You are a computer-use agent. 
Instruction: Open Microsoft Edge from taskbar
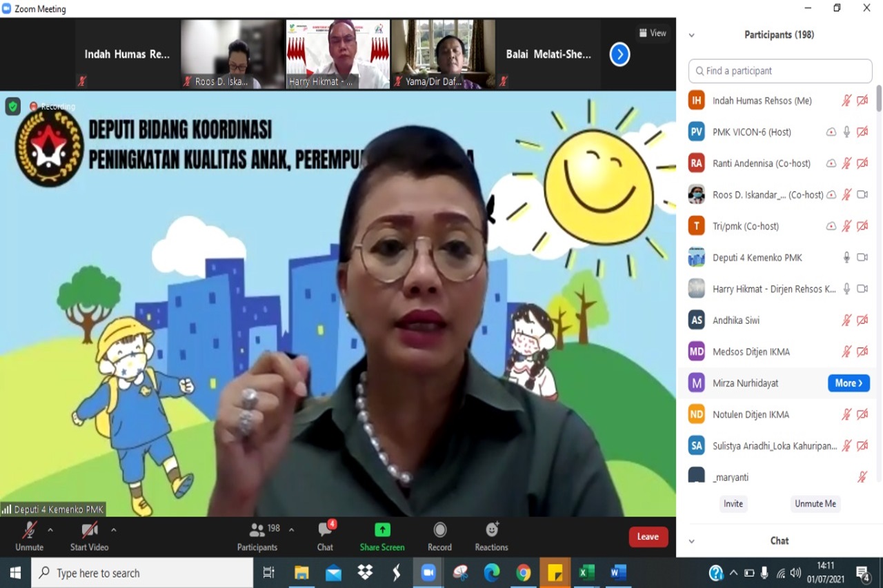(492, 573)
